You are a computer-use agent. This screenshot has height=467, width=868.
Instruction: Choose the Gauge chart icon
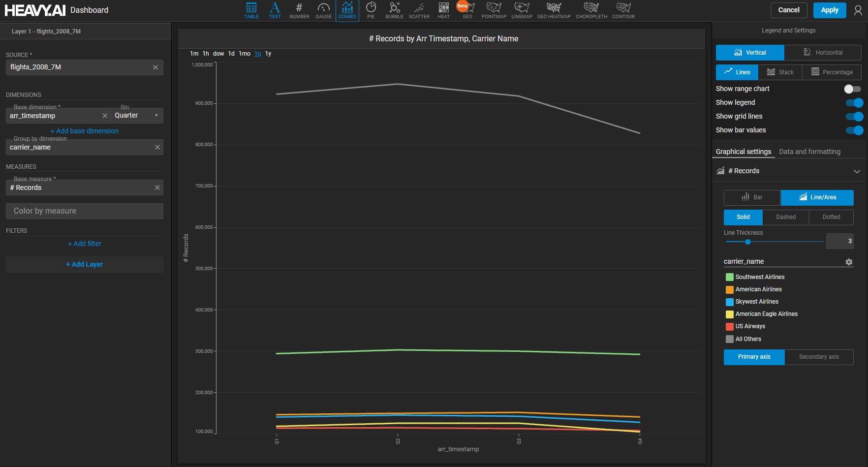[x=323, y=10]
